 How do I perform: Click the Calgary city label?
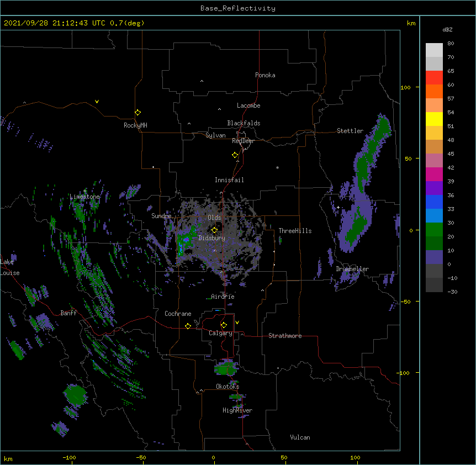(x=221, y=333)
